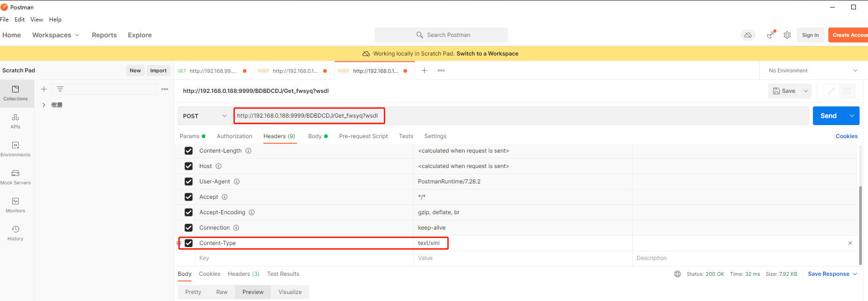Viewport: 868px width, 301px height.
Task: Show info for Accept header
Action: point(225,197)
